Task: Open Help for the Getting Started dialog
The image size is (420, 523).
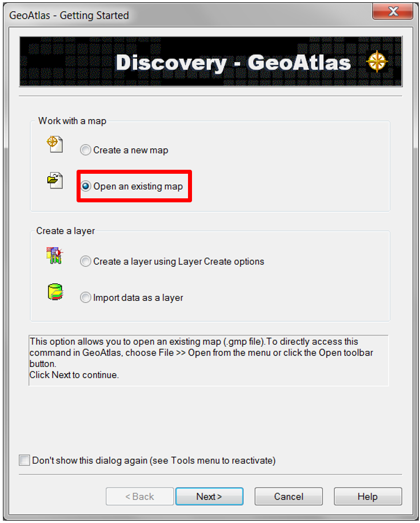Action: (x=367, y=496)
